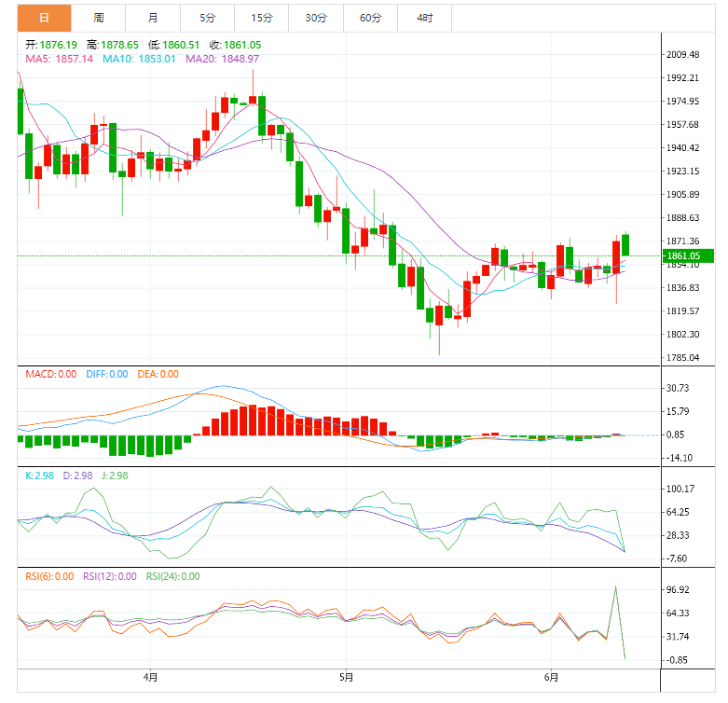Click the closing price 1861.05 value

tap(242, 45)
